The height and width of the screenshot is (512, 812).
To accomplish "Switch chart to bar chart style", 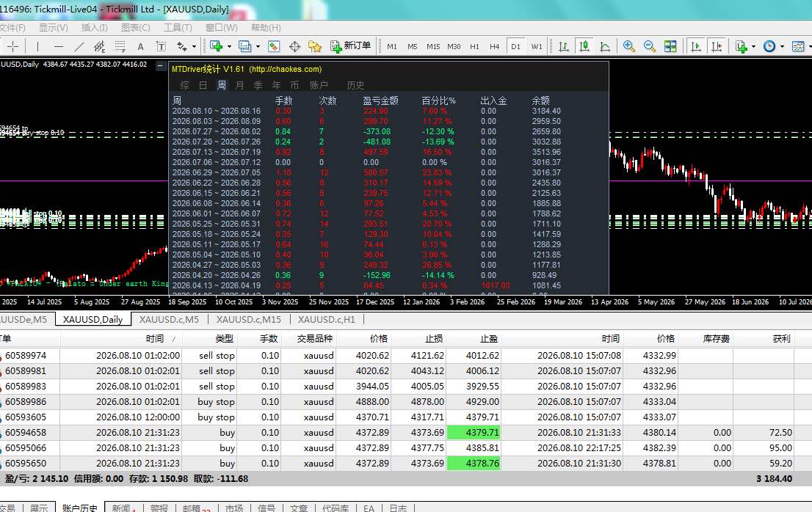I will 563,46.
